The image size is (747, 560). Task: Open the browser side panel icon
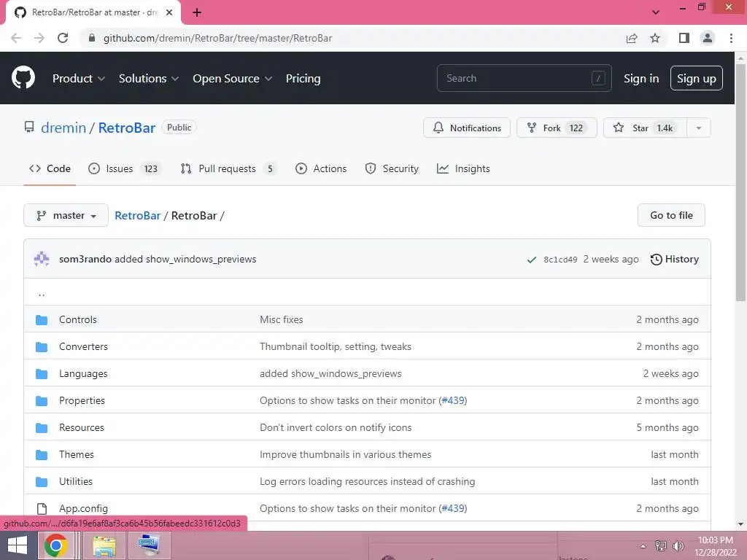(x=684, y=38)
